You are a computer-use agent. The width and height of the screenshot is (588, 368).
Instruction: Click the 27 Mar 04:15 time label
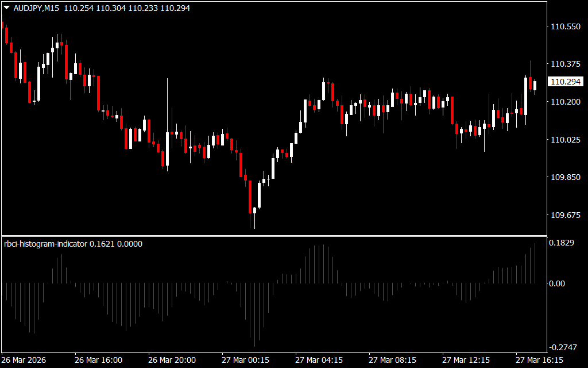[x=319, y=360]
